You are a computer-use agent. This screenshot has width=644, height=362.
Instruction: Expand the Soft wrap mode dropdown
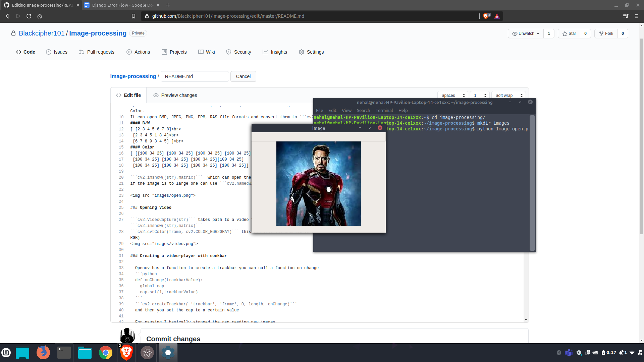tap(508, 96)
